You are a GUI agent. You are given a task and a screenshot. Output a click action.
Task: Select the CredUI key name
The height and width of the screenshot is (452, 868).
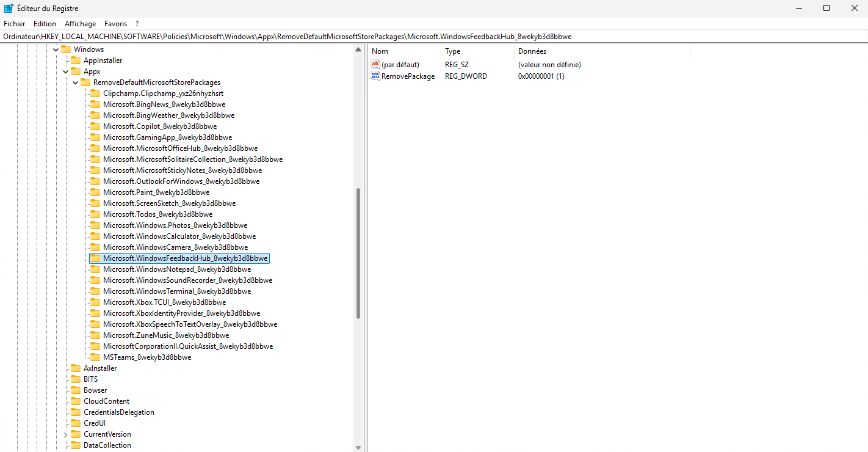coord(94,423)
